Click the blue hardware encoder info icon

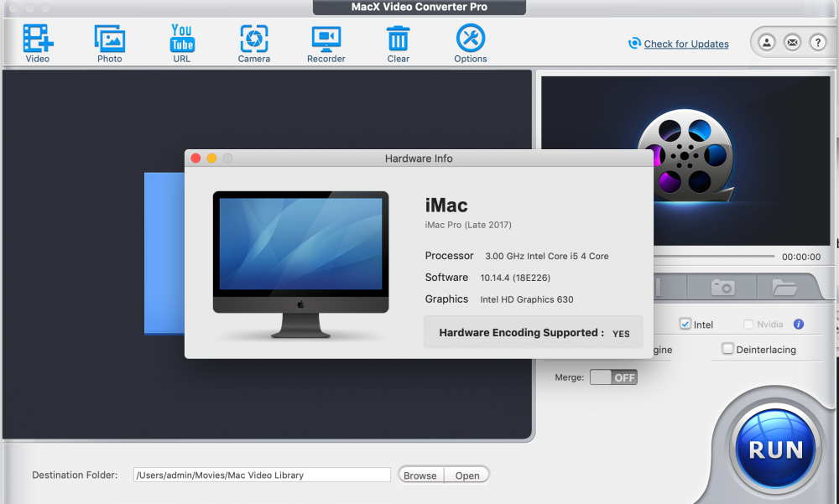799,325
